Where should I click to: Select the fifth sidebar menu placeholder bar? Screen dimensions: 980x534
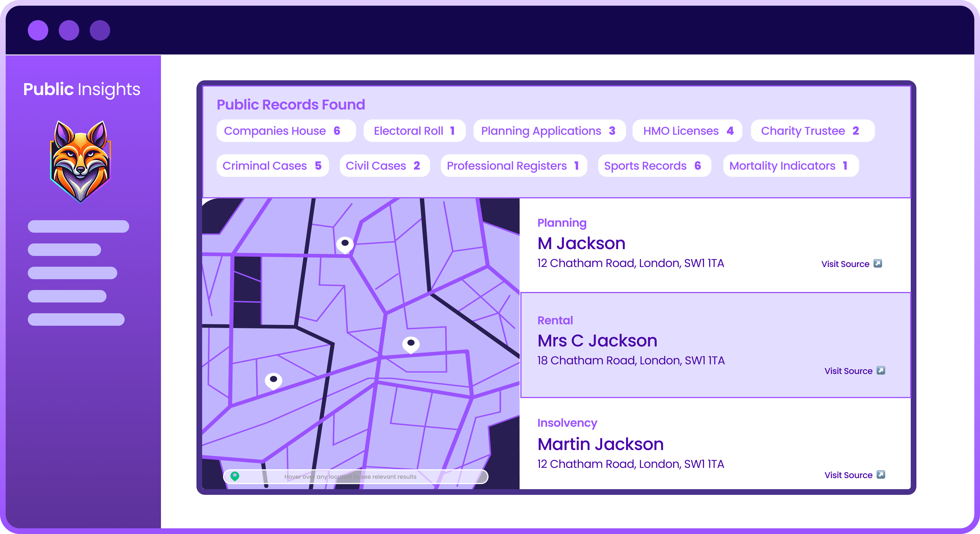tap(76, 319)
